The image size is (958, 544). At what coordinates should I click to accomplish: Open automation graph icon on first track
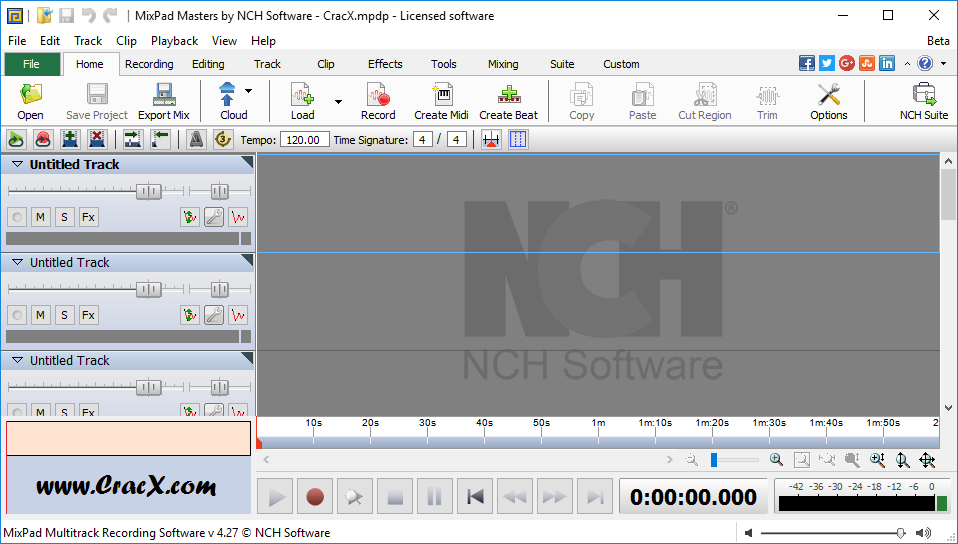point(238,217)
